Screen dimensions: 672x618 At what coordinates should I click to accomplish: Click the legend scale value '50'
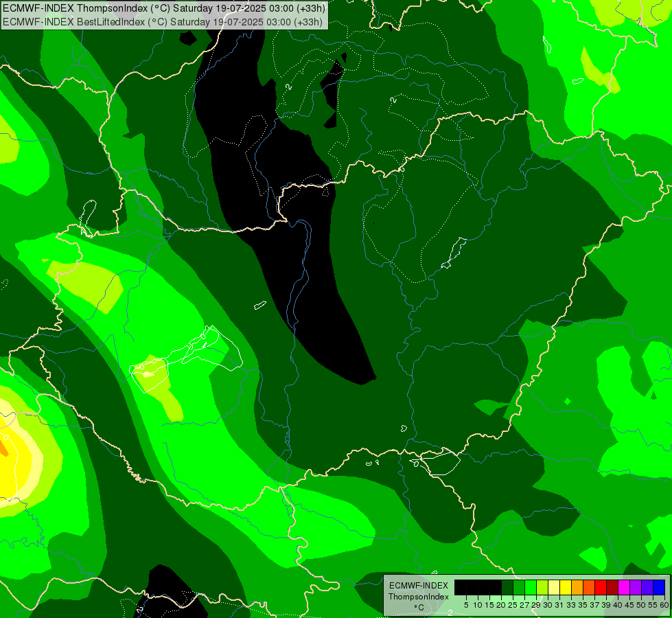641,605
